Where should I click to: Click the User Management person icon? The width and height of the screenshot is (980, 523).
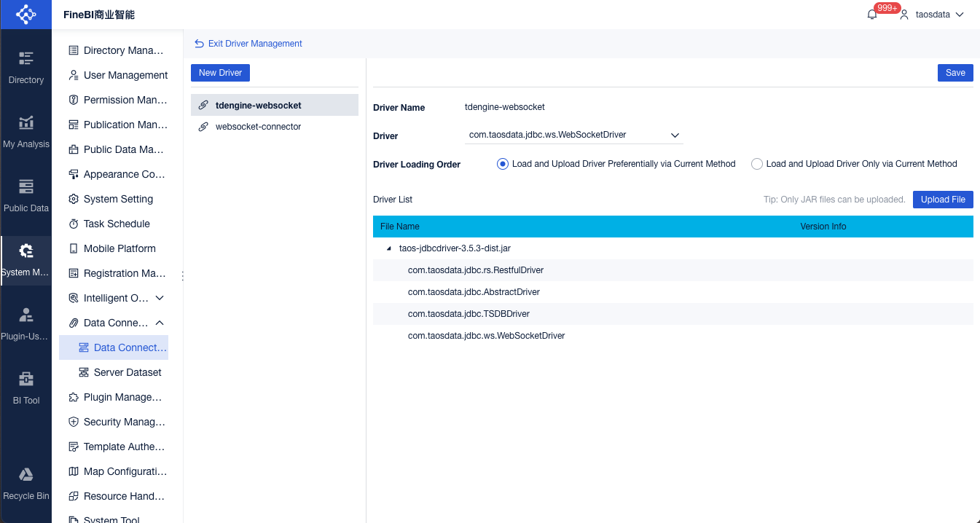click(x=74, y=75)
